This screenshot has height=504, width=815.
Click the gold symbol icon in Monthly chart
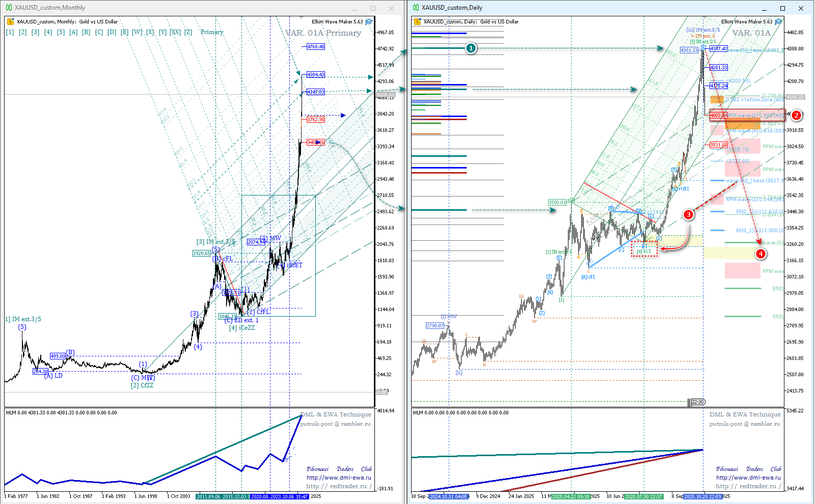pyautogui.click(x=11, y=21)
